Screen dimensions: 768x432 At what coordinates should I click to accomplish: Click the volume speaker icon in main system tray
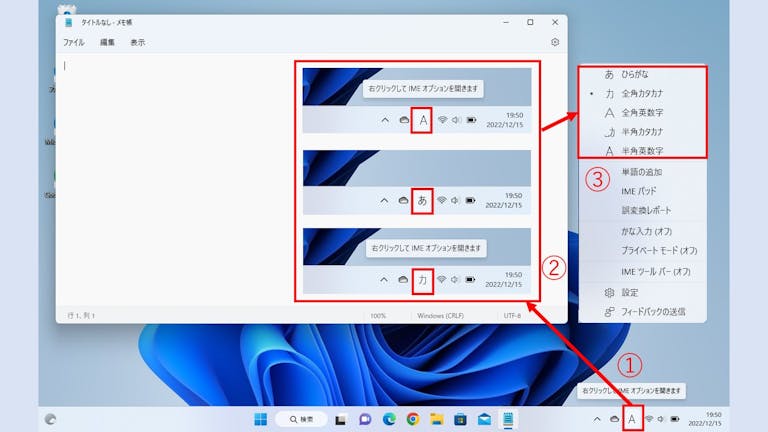point(661,419)
